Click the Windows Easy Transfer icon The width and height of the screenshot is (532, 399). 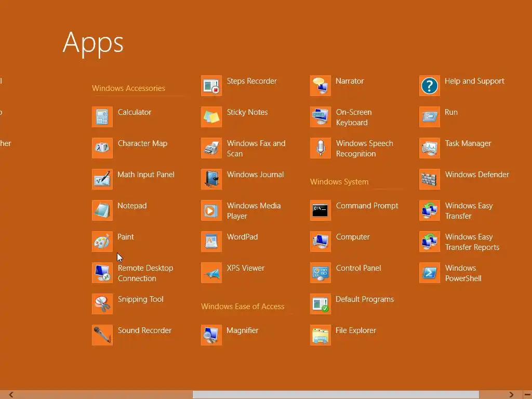(x=430, y=211)
